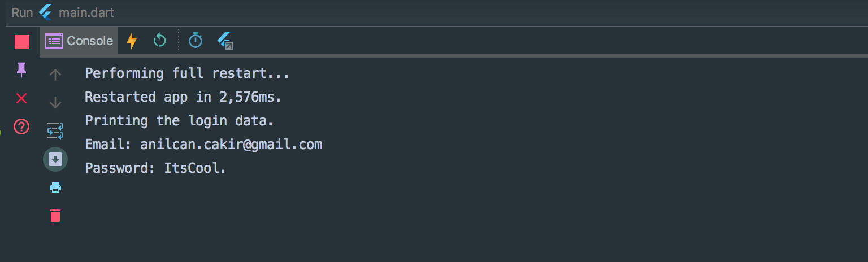Image resolution: width=868 pixels, height=262 pixels.
Task: Select the main.dart run configuration label
Action: 86,12
